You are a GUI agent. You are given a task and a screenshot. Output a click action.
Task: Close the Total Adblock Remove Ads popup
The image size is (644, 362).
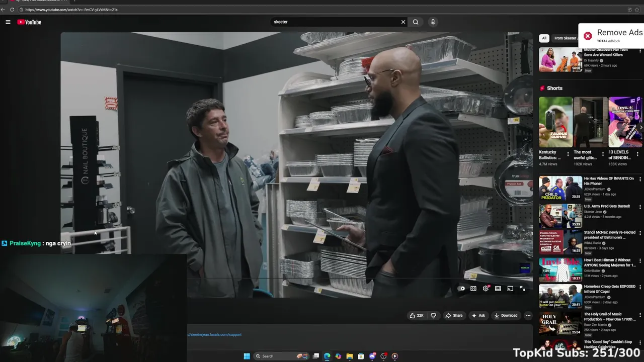point(588,36)
